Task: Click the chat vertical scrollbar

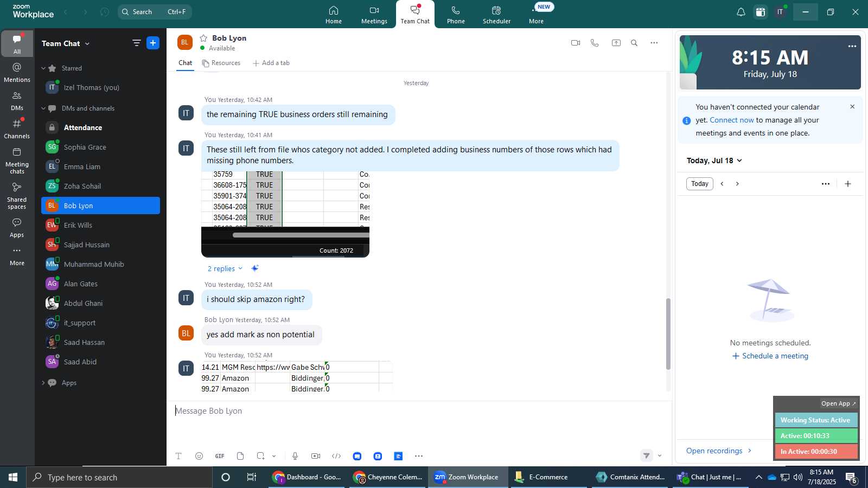Action: (x=668, y=333)
